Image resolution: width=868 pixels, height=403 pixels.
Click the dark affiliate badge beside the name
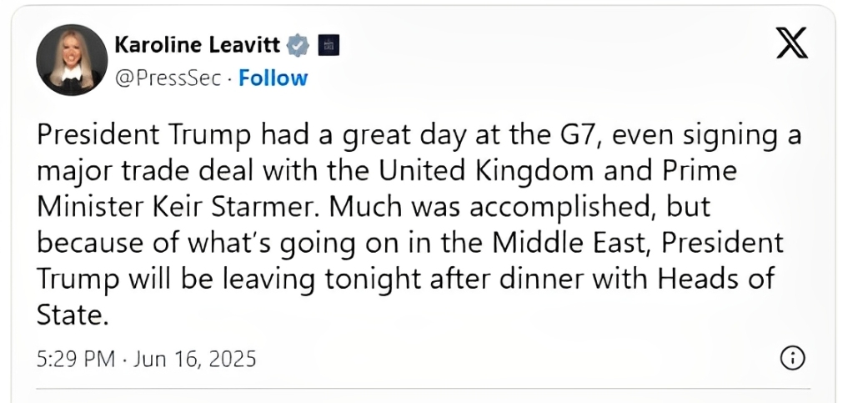coord(329,45)
